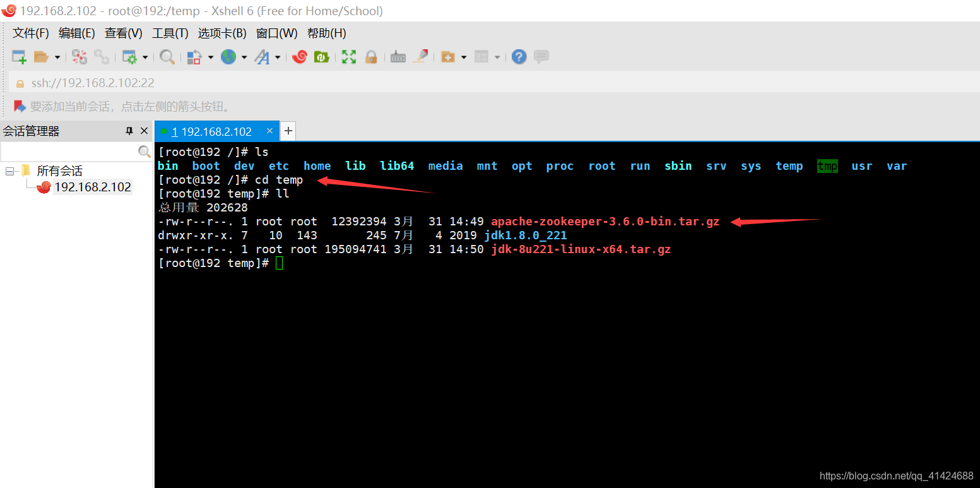
Task: Close the 192.168.2.102 tab
Action: tap(270, 131)
